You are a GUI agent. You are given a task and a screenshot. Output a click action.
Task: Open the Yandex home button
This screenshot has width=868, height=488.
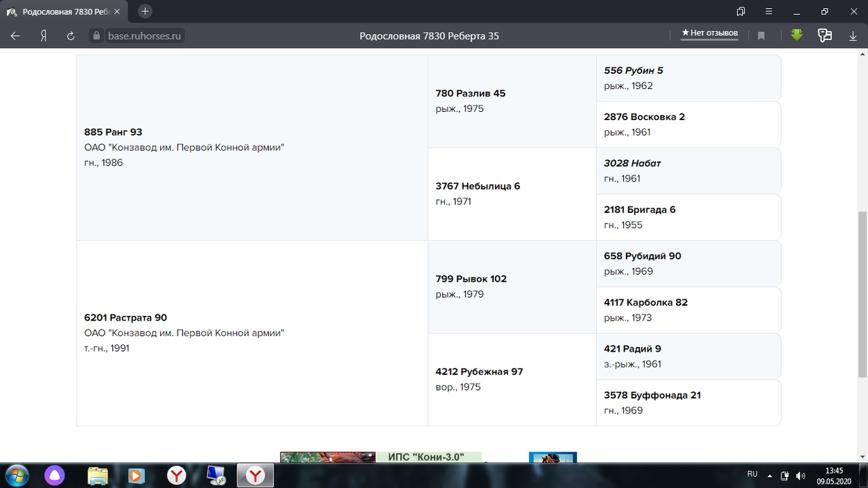pyautogui.click(x=43, y=36)
